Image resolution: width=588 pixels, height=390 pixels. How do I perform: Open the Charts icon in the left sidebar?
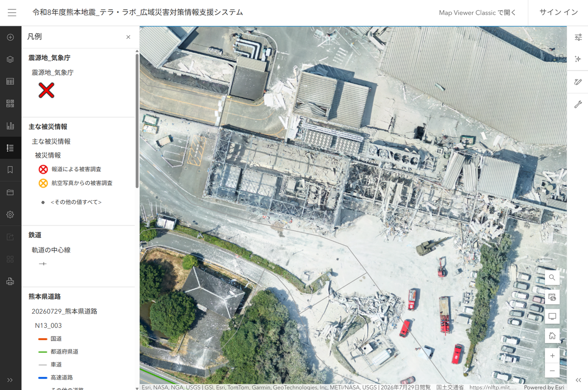(x=10, y=126)
